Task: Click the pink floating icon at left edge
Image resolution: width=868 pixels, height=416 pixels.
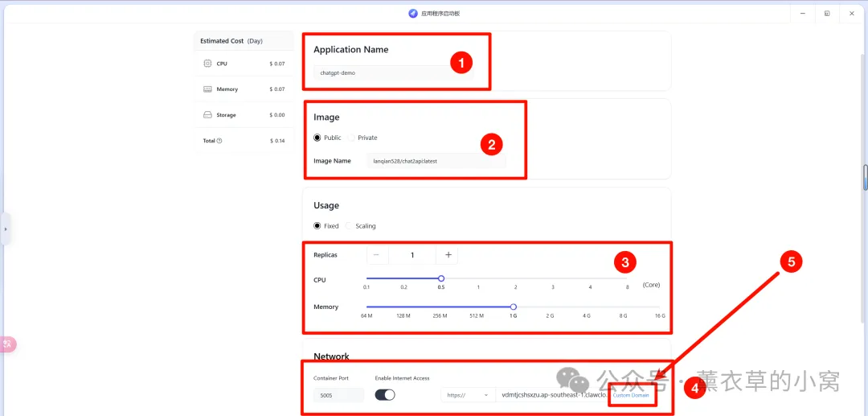Action: (x=8, y=344)
